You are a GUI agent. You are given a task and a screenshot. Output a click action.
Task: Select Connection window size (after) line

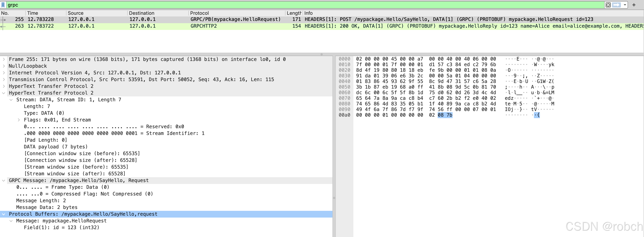point(81,160)
